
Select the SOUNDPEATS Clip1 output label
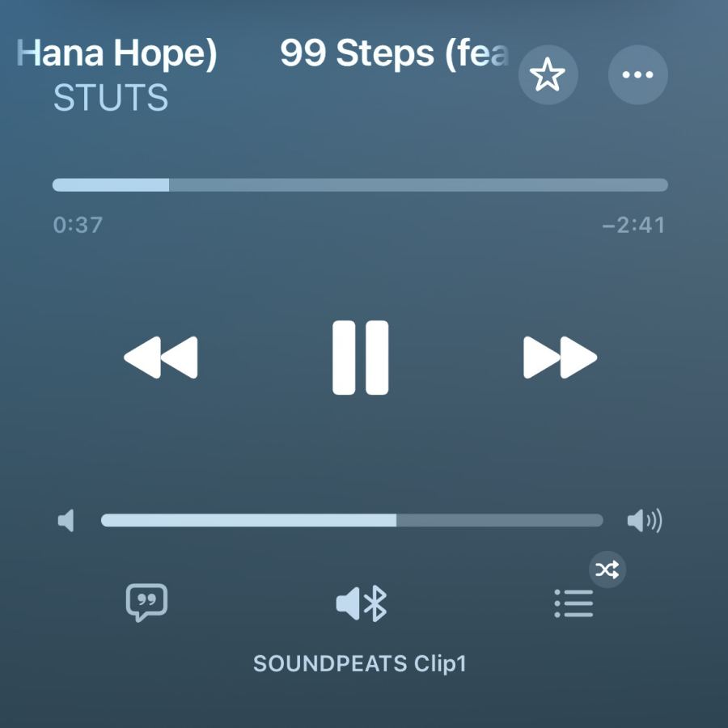click(360, 663)
